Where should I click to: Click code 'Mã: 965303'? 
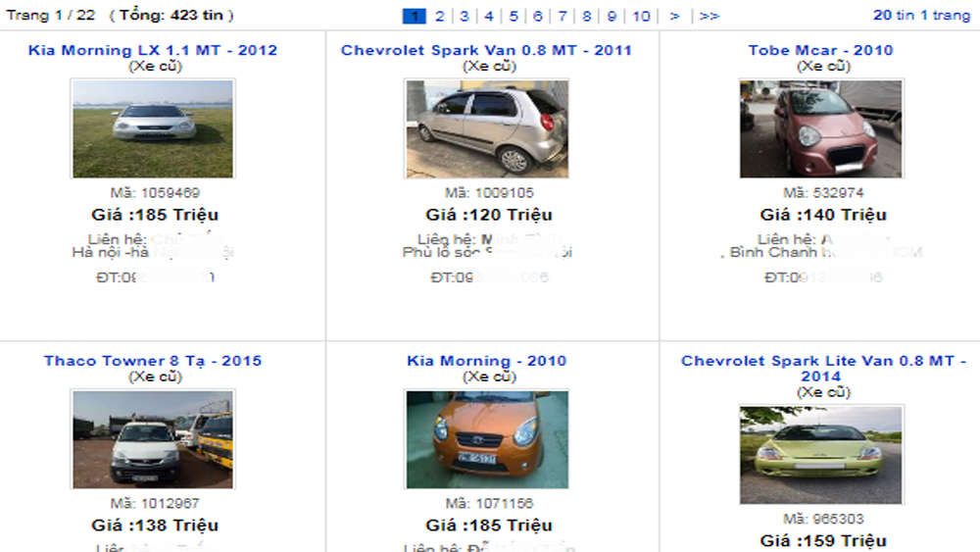[x=823, y=519]
